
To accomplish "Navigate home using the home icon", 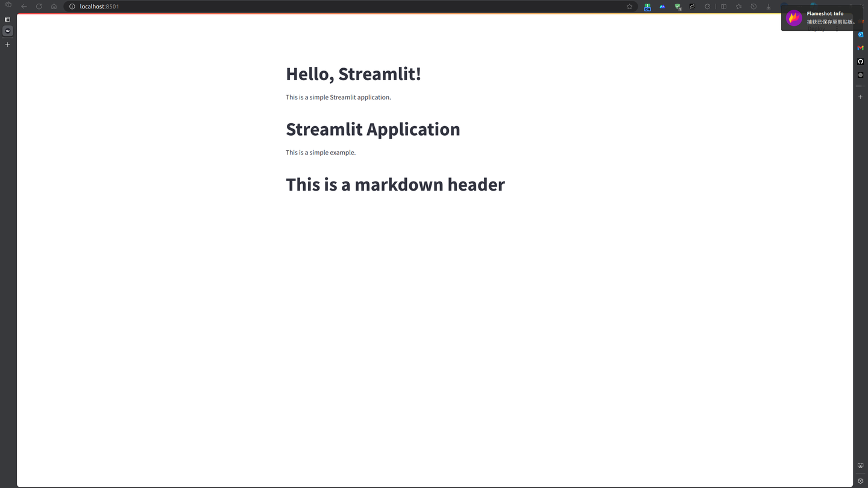I will [54, 6].
